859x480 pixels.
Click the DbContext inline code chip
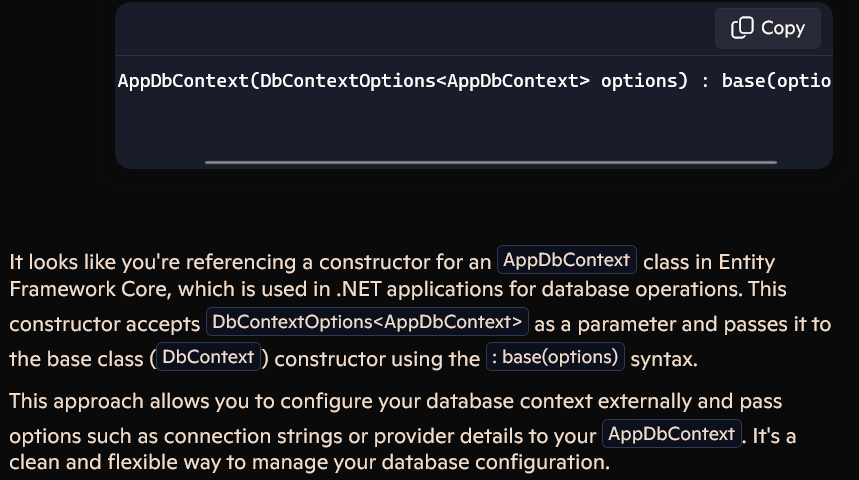point(208,357)
